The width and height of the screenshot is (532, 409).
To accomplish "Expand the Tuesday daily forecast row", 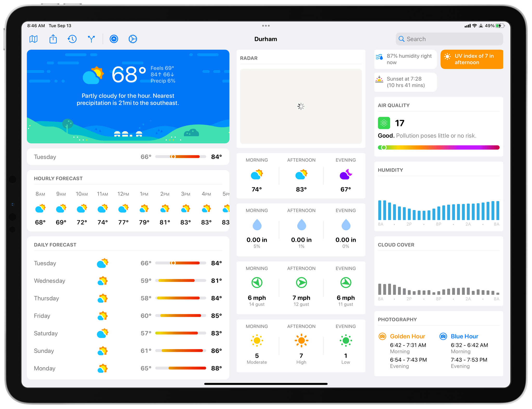I will (129, 262).
